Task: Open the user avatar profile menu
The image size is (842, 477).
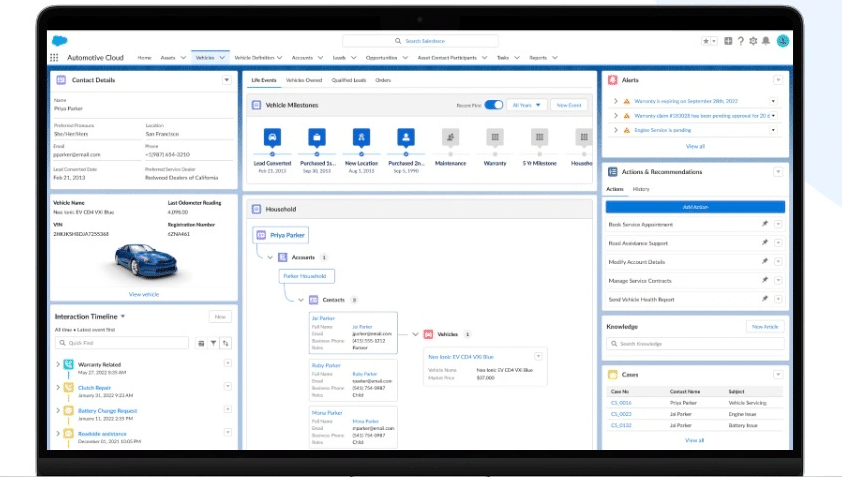Action: point(783,41)
